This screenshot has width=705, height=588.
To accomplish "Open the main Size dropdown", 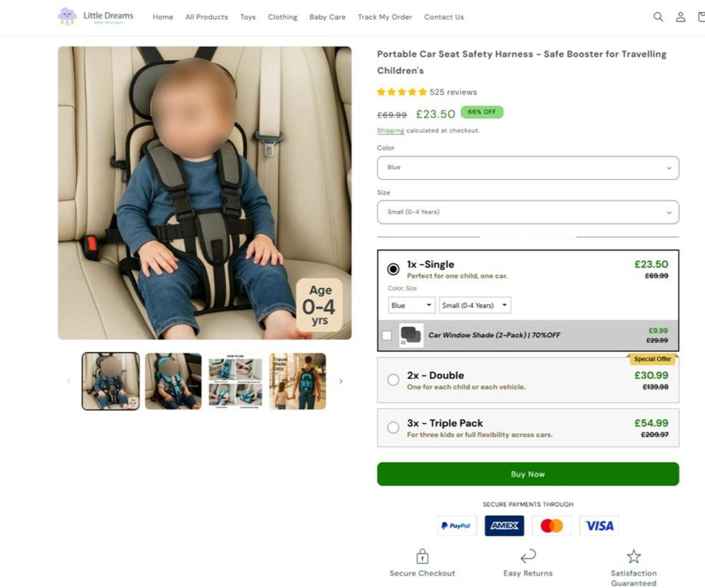I will (x=528, y=212).
